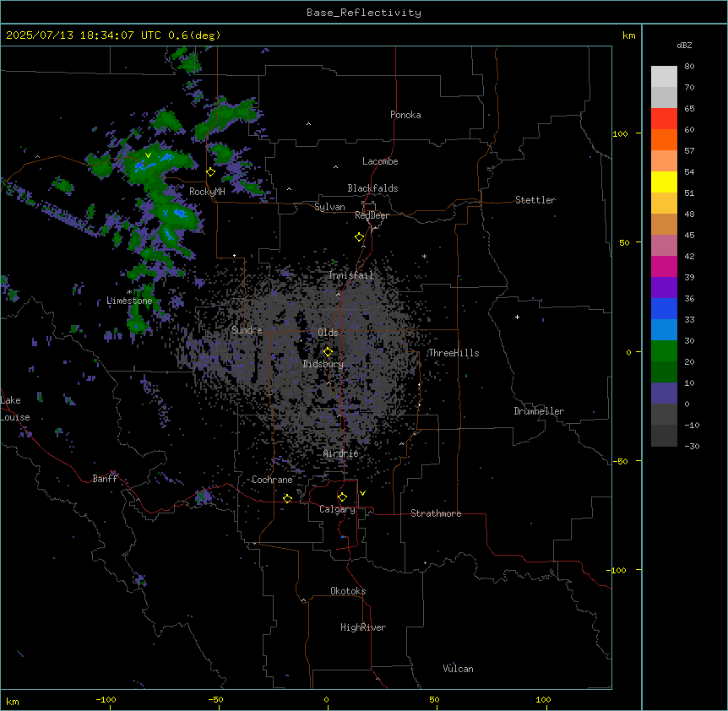Click the Ponoka label
Screen dimensions: 728x711
[x=405, y=115]
